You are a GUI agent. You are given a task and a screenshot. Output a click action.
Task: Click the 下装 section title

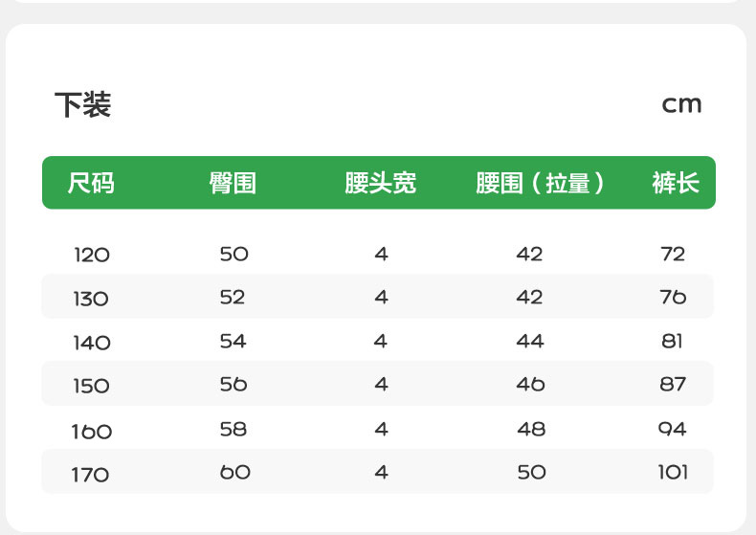tap(82, 104)
